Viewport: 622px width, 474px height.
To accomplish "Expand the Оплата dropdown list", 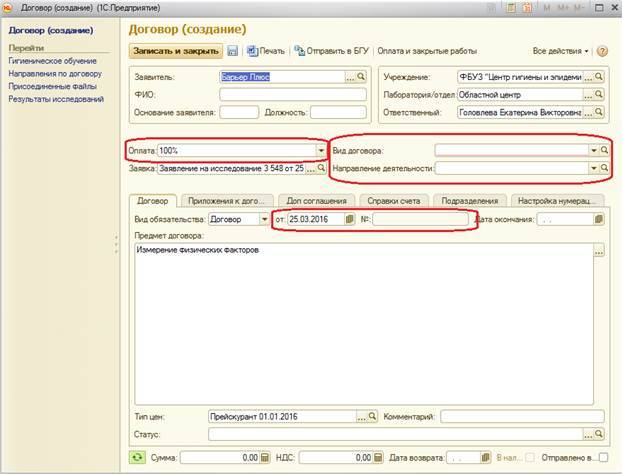I will coord(321,149).
